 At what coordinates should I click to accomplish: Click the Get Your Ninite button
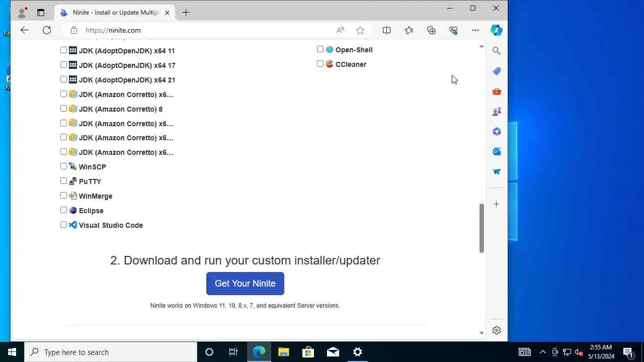tap(245, 284)
